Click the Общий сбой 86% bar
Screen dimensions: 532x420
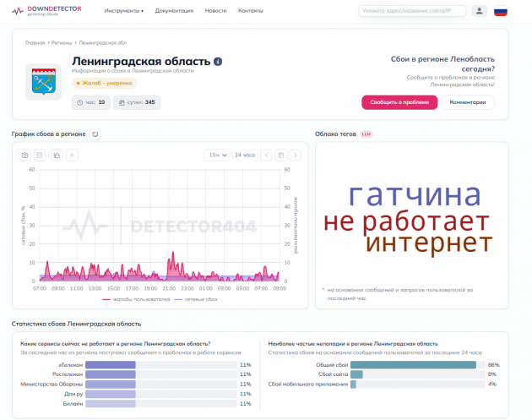tap(413, 365)
